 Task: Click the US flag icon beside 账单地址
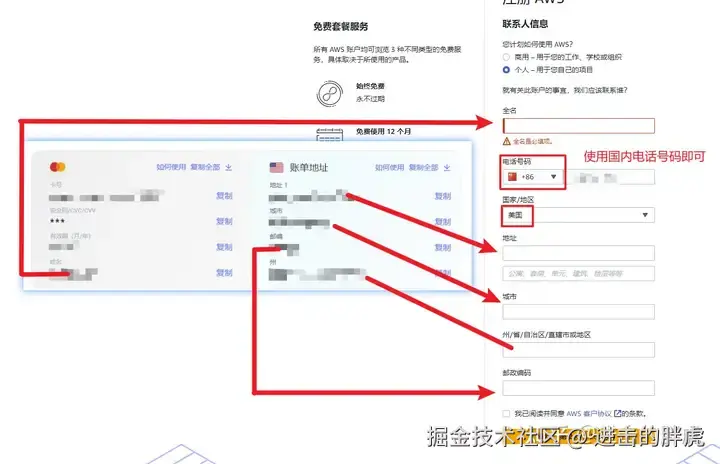(x=276, y=168)
